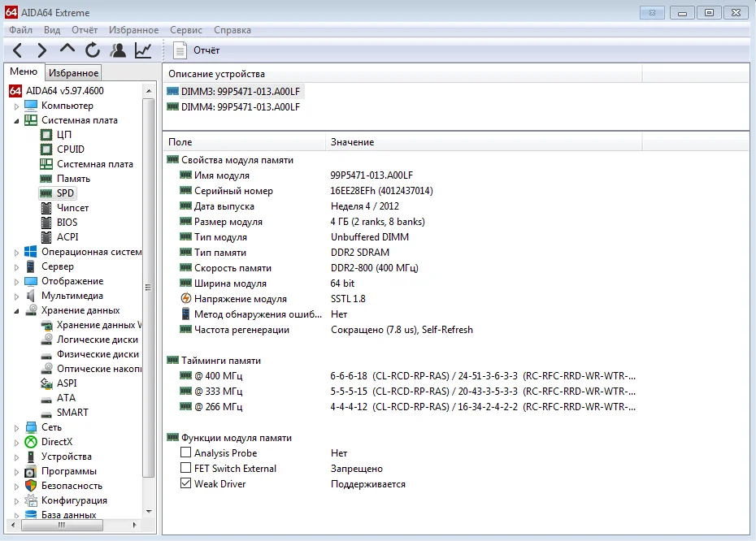Select the DIMM4 memory module entry
This screenshot has width=756, height=541.
click(x=240, y=106)
